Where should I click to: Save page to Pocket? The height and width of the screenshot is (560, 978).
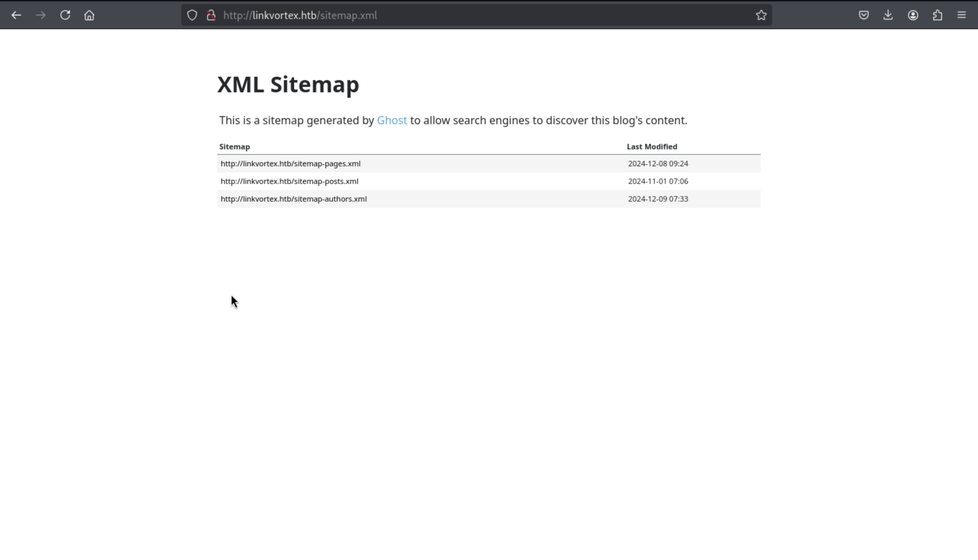click(864, 15)
